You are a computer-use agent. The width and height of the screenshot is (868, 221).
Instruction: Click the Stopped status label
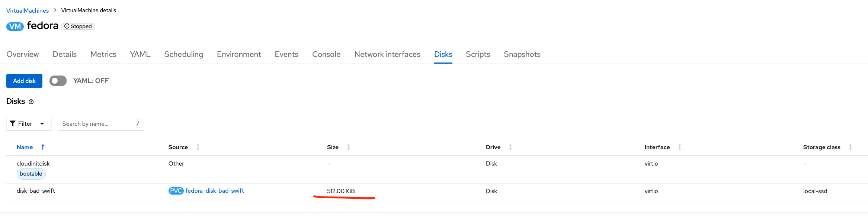coord(78,26)
